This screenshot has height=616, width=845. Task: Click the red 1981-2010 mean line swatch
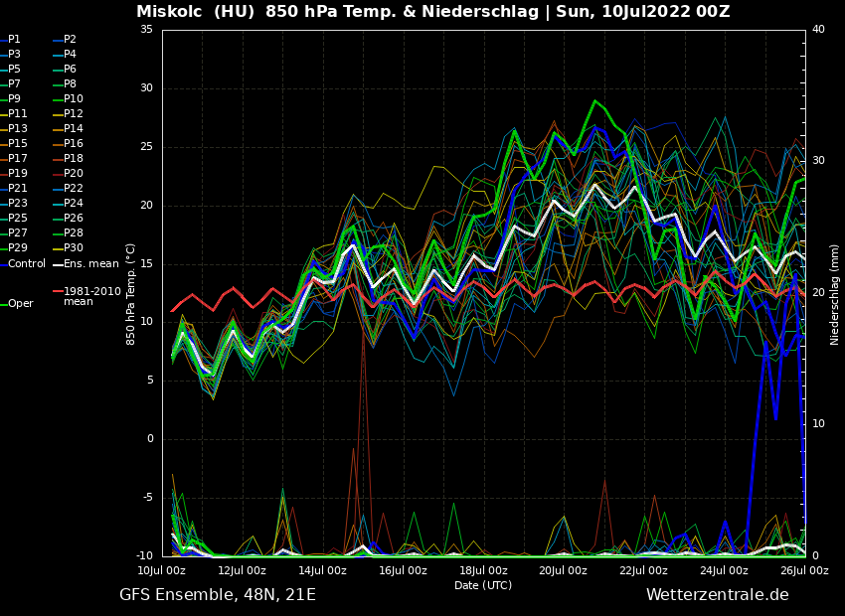(x=58, y=292)
